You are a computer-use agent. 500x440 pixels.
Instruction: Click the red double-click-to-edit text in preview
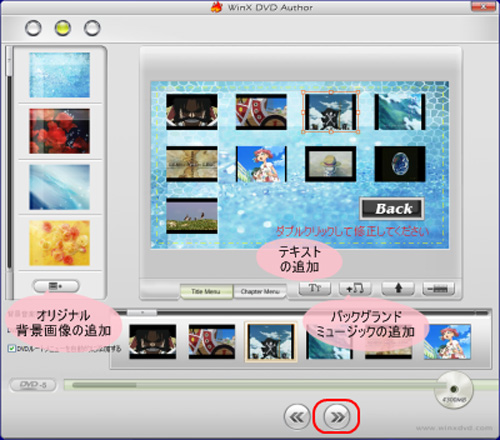pyautogui.click(x=352, y=231)
